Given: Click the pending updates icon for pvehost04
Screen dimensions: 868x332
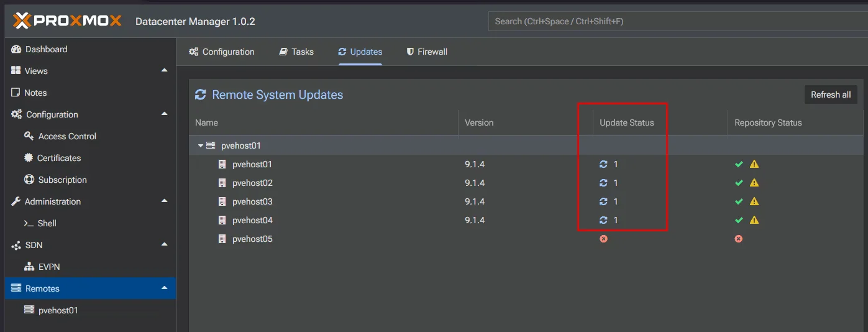Looking at the screenshot, I should 603,220.
